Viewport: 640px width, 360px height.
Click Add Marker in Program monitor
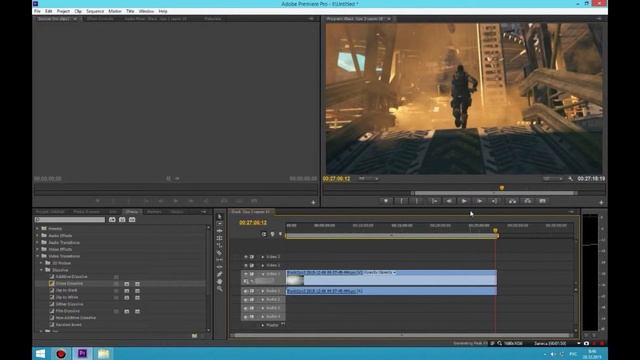point(386,201)
